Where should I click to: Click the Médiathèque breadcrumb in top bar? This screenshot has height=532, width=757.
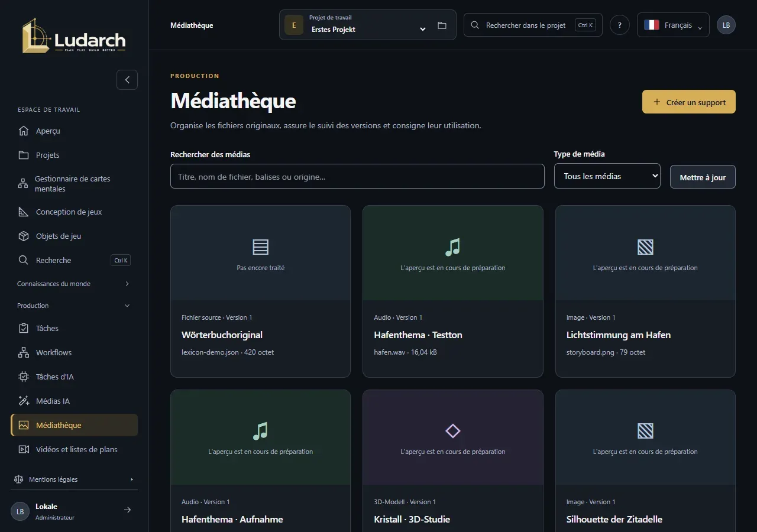click(x=192, y=25)
